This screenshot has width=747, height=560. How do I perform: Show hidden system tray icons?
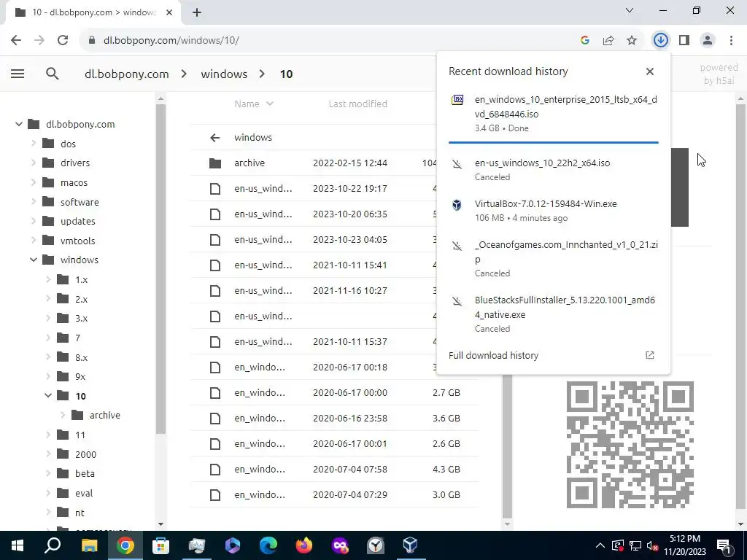(x=600, y=545)
